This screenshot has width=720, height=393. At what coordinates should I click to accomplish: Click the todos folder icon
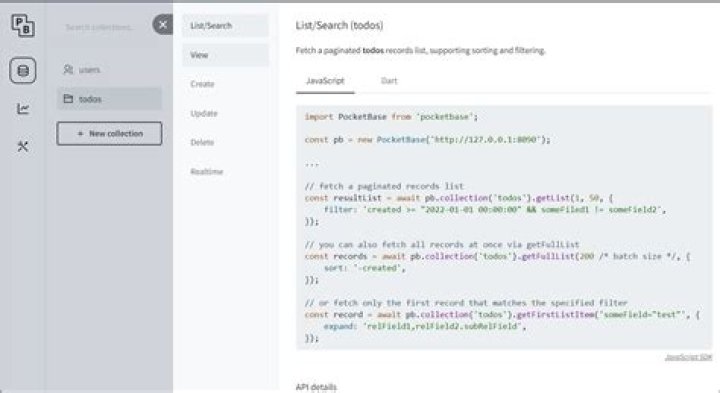point(68,99)
